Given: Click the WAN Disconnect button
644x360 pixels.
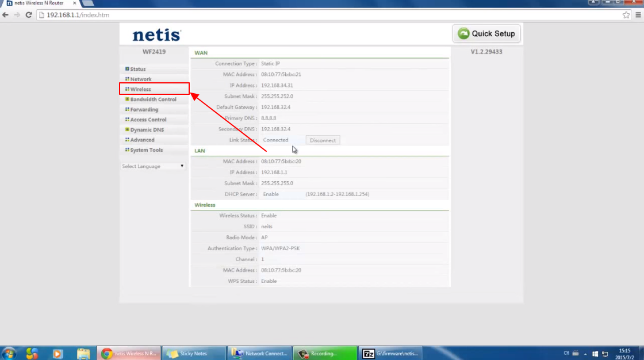Looking at the screenshot, I should 323,140.
